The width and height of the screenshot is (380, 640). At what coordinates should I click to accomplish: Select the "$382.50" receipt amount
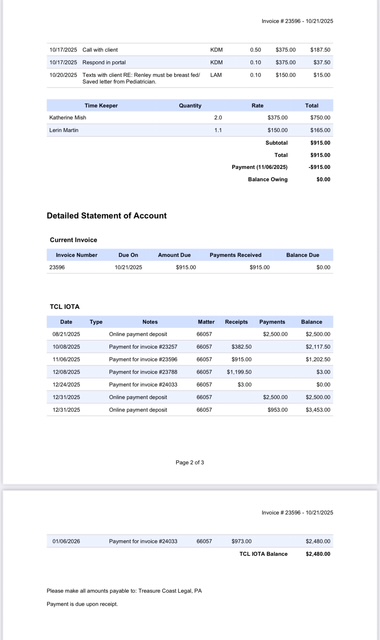pos(241,347)
